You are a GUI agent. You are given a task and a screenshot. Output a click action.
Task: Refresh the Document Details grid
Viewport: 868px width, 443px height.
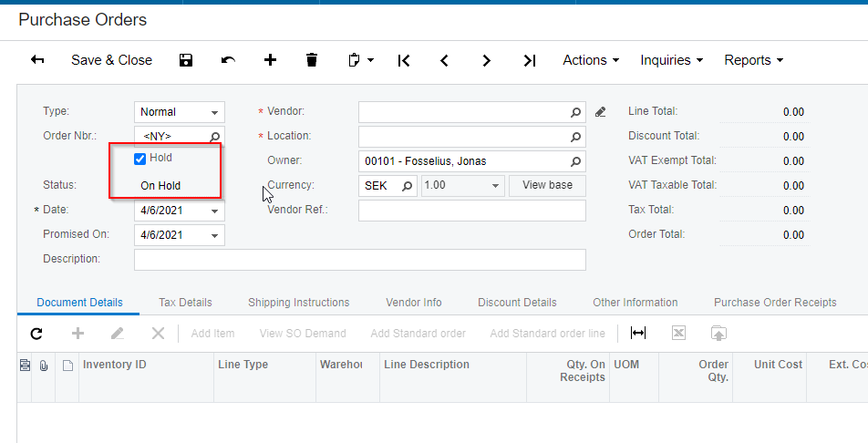(36, 334)
